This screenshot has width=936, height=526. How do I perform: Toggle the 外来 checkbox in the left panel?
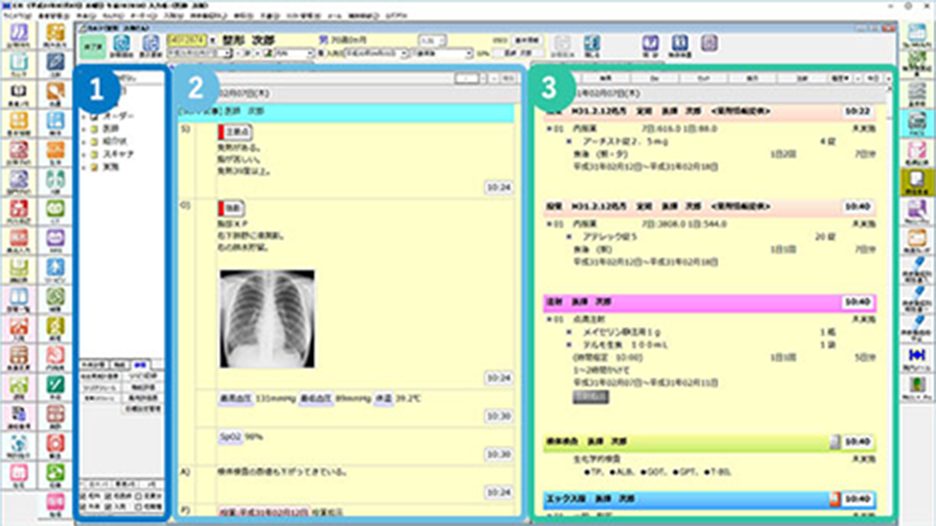[84, 506]
